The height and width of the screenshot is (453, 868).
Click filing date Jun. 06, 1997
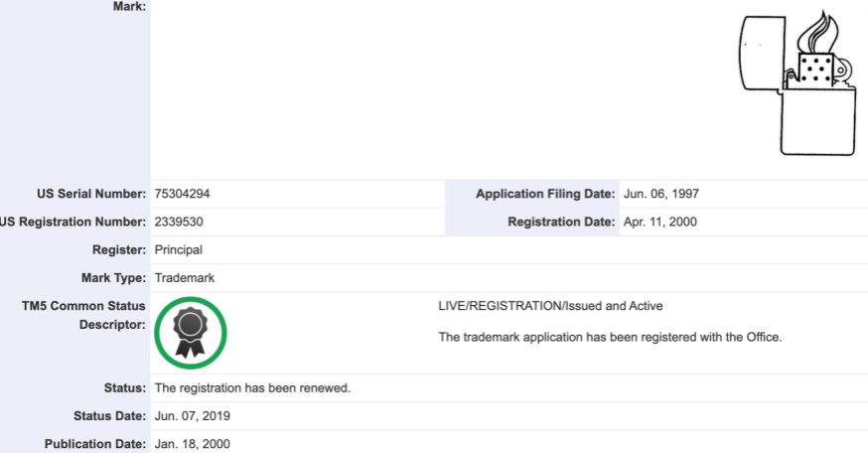[661, 194]
